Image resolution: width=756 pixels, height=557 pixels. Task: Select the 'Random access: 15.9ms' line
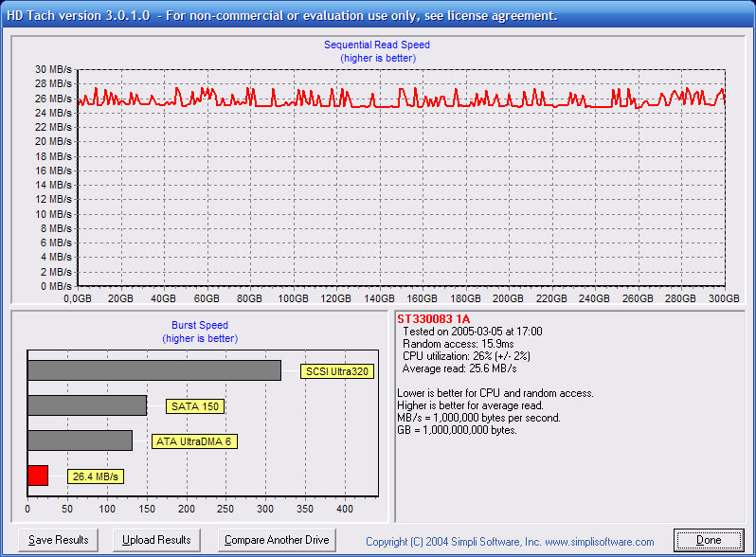point(458,344)
